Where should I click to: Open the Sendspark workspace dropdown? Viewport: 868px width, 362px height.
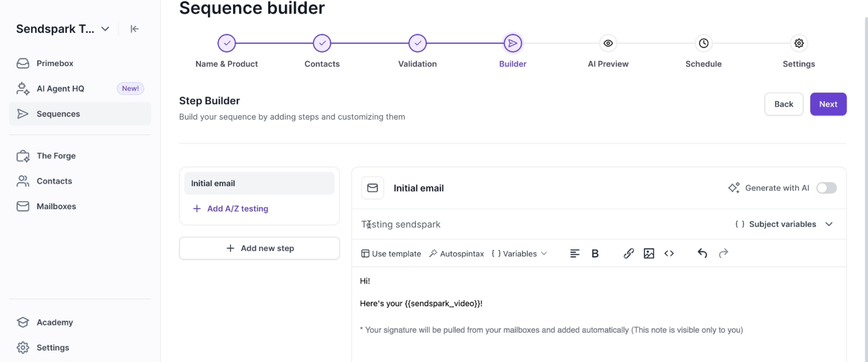(x=63, y=29)
